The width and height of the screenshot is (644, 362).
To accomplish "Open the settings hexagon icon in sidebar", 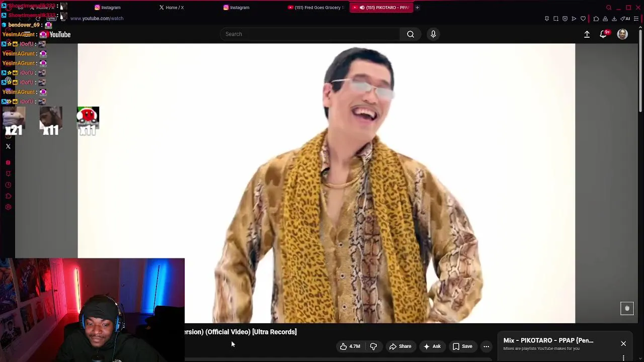I will [8, 207].
